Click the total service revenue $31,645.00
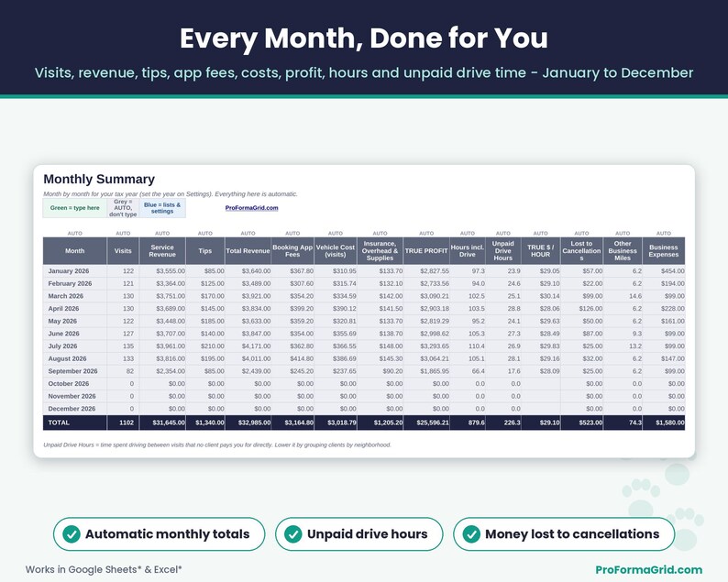This screenshot has height=582, width=728. tap(162, 423)
